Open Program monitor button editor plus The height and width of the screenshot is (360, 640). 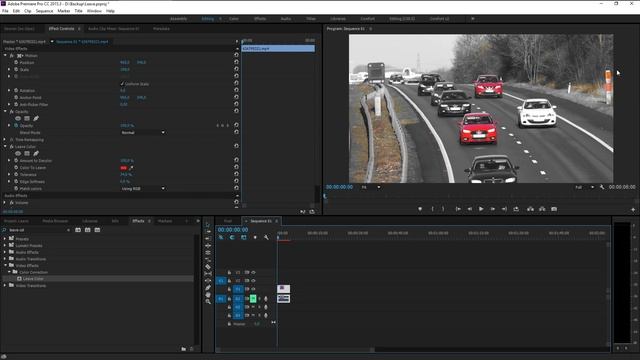633,209
